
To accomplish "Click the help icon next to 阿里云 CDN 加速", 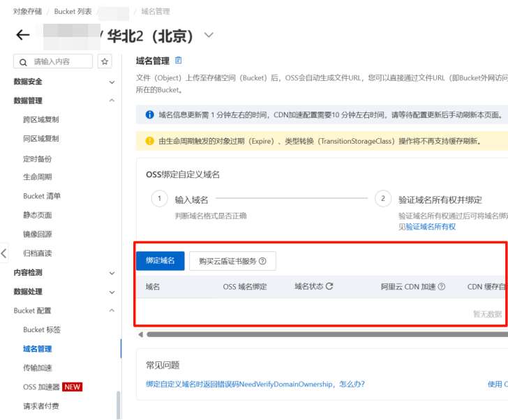I will (442, 286).
